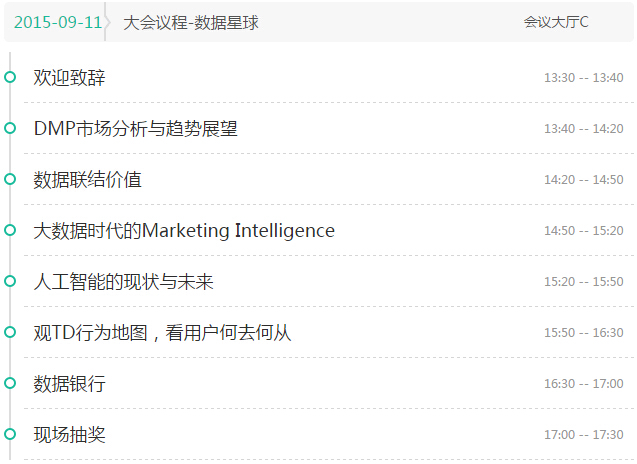Image resolution: width=637 pixels, height=464 pixels.
Task: Select the marker for Marketing Intelligence session
Action: point(10,230)
